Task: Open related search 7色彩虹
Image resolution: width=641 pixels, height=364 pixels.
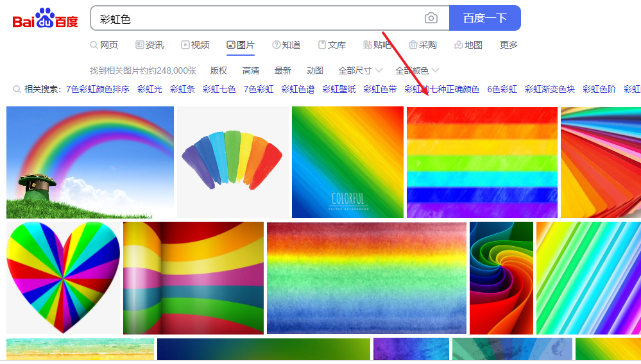Action: (x=259, y=89)
